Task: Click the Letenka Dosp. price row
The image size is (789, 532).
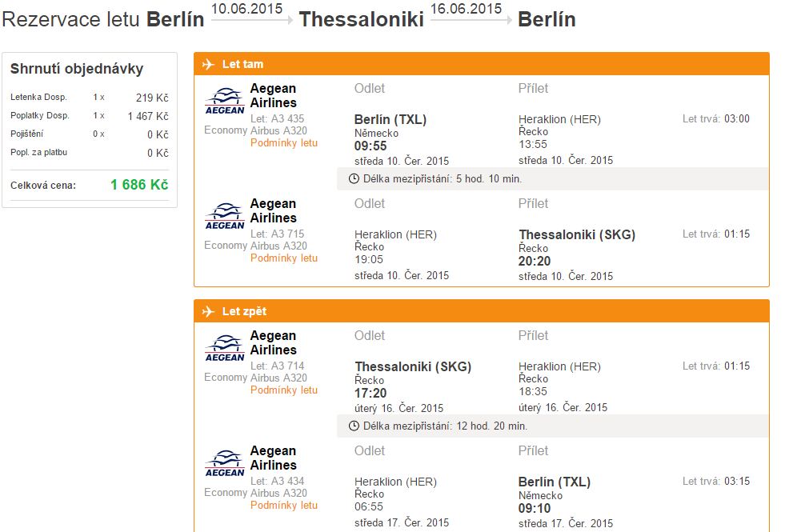Action: [x=90, y=97]
